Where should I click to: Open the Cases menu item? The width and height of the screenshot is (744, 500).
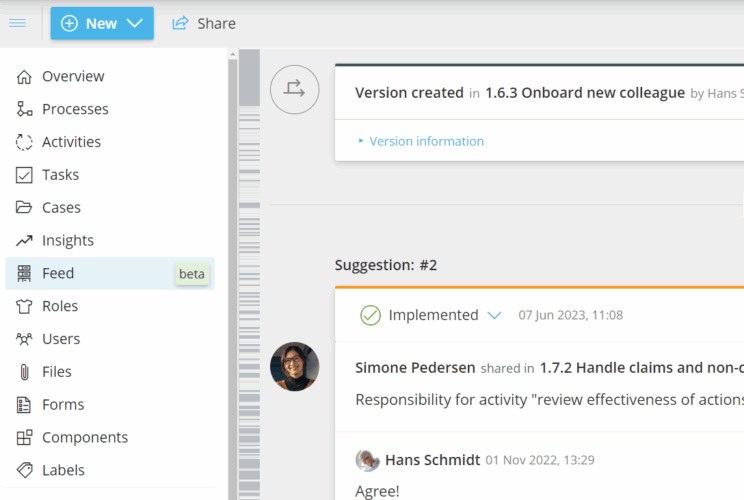(61, 208)
